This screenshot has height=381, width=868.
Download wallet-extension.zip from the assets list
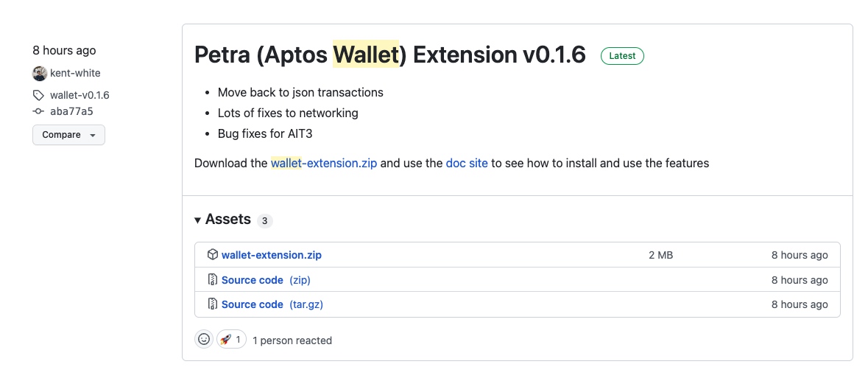(271, 255)
